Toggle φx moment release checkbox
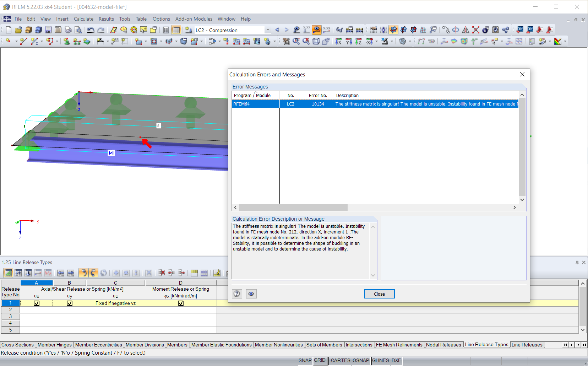The width and height of the screenshot is (588, 366). (x=181, y=303)
